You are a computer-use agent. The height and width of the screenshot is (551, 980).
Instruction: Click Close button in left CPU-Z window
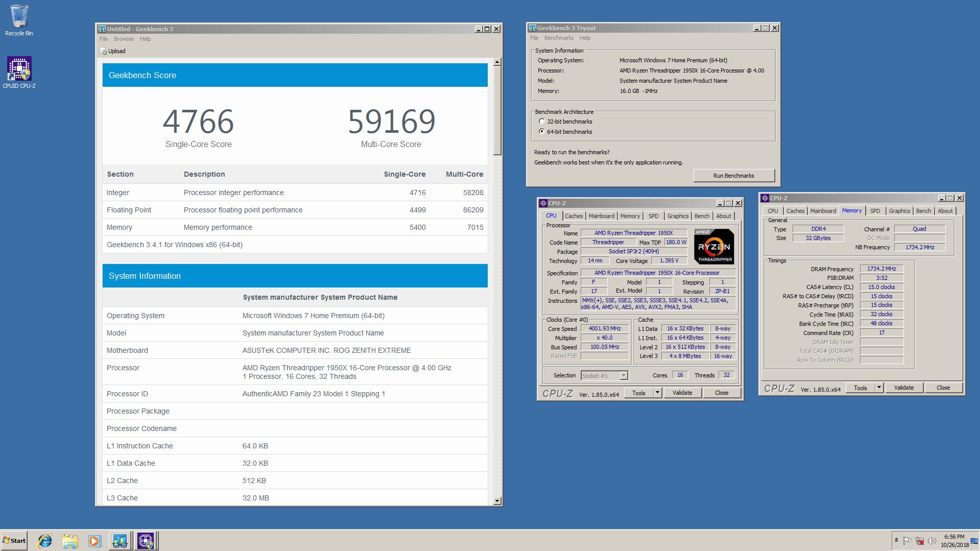pos(722,393)
